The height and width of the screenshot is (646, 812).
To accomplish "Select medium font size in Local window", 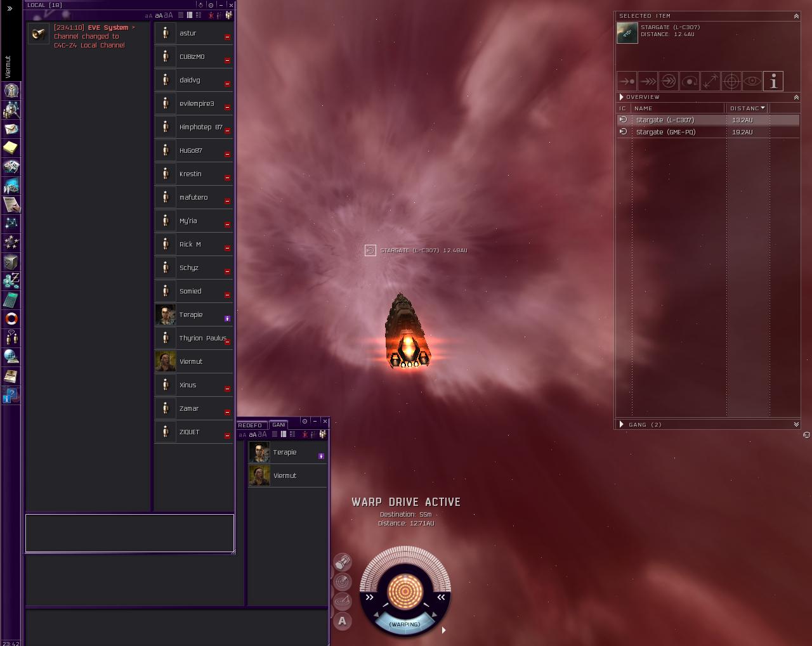I will 159,16.
